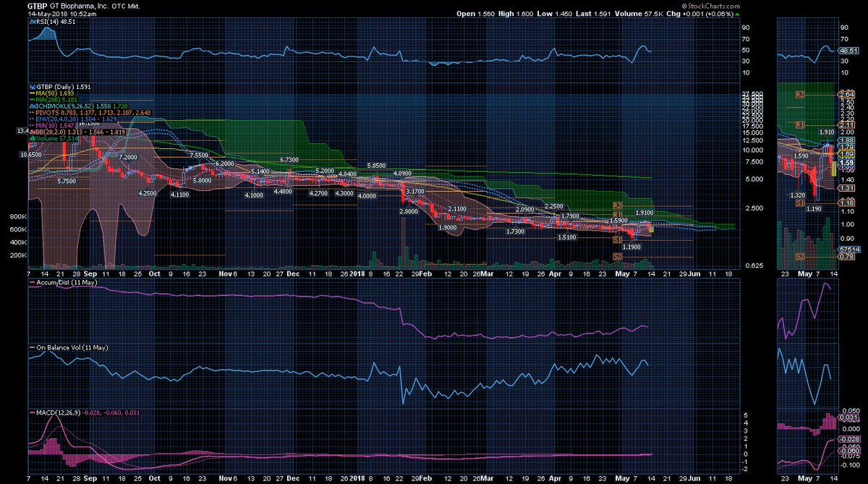Click the '5.1400' price annotation

coord(260,171)
